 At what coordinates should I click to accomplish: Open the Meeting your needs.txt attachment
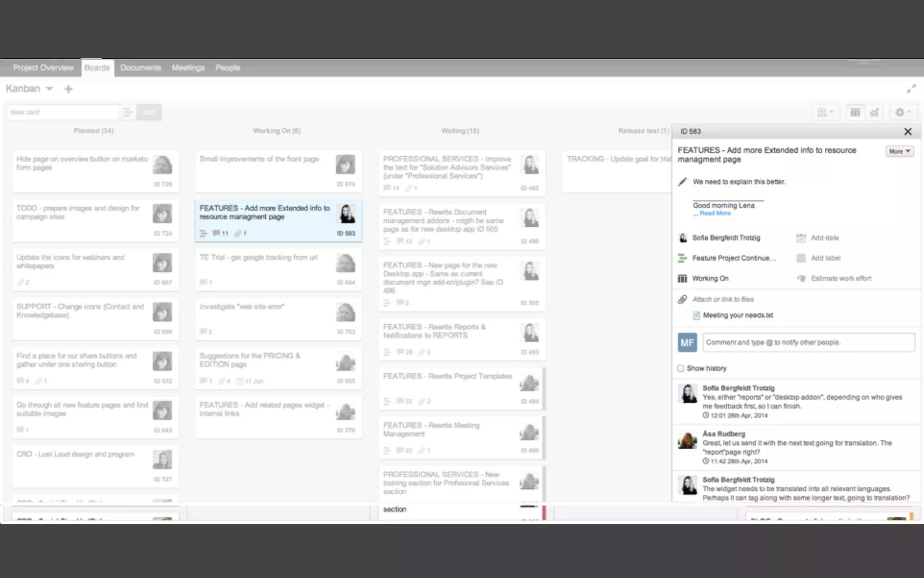(x=737, y=315)
